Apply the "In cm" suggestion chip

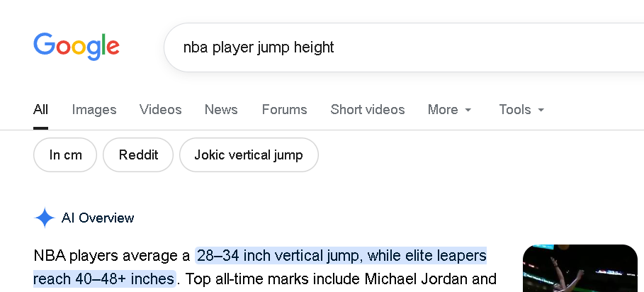[65, 155]
